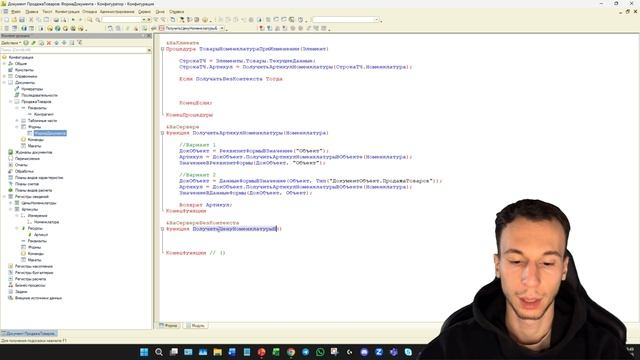Select the Журналы документов tree item
The width and height of the screenshot is (640, 360).
[x=33, y=152]
